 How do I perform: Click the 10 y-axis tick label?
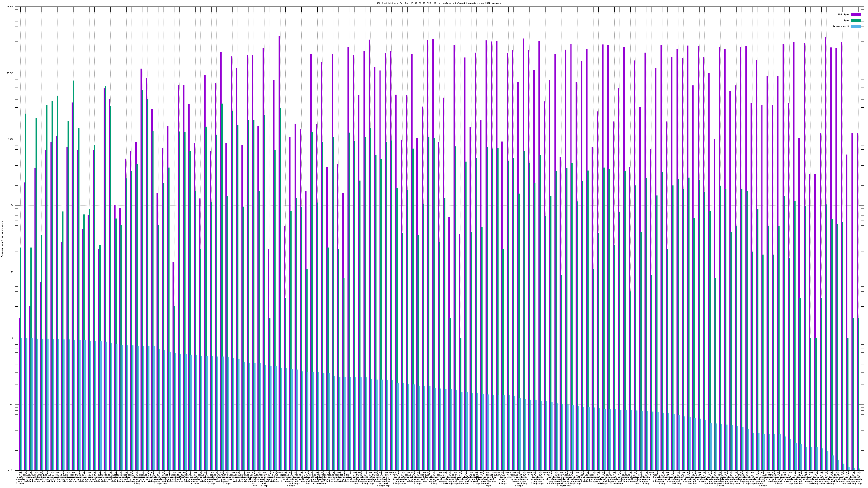click(x=12, y=272)
